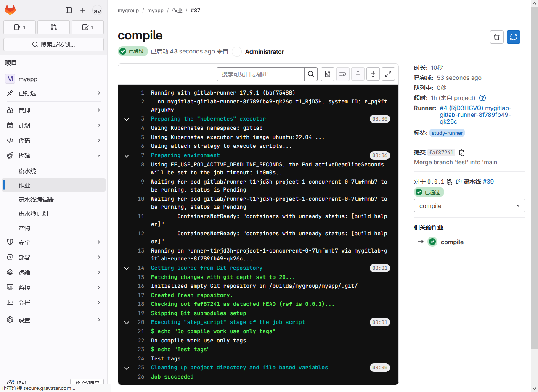Click the search or go to button
Screen dimensions: 538x392
coord(53,45)
